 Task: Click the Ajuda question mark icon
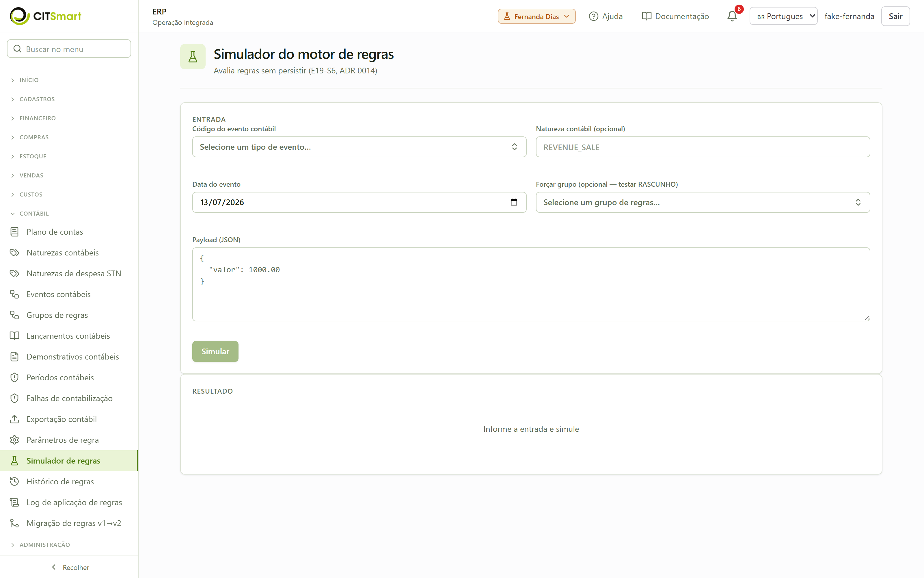pos(593,16)
